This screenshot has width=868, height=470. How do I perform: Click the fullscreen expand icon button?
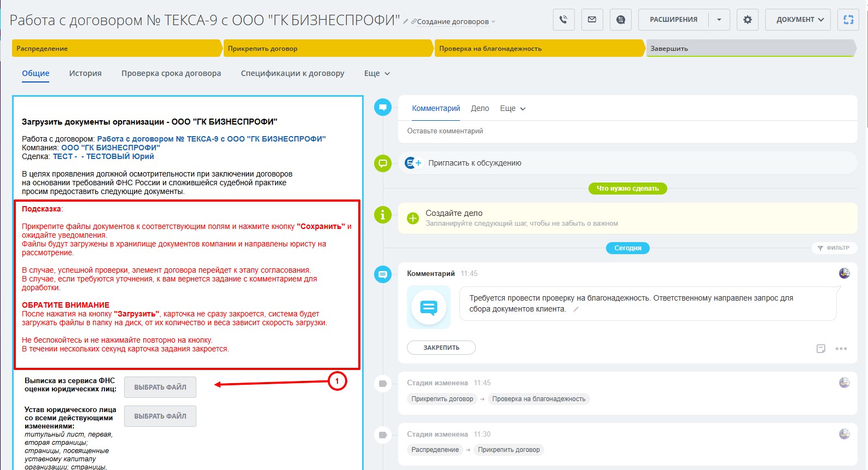tap(848, 20)
